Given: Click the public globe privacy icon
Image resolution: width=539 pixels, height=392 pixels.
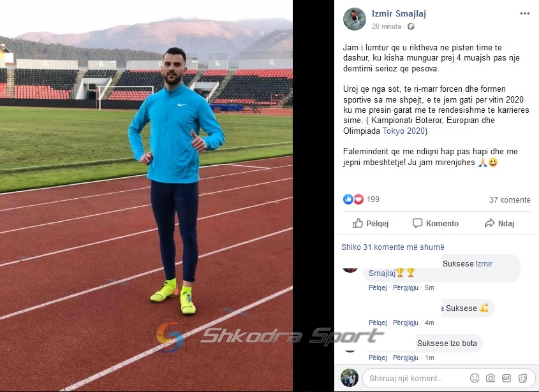Looking at the screenshot, I should coord(411,27).
